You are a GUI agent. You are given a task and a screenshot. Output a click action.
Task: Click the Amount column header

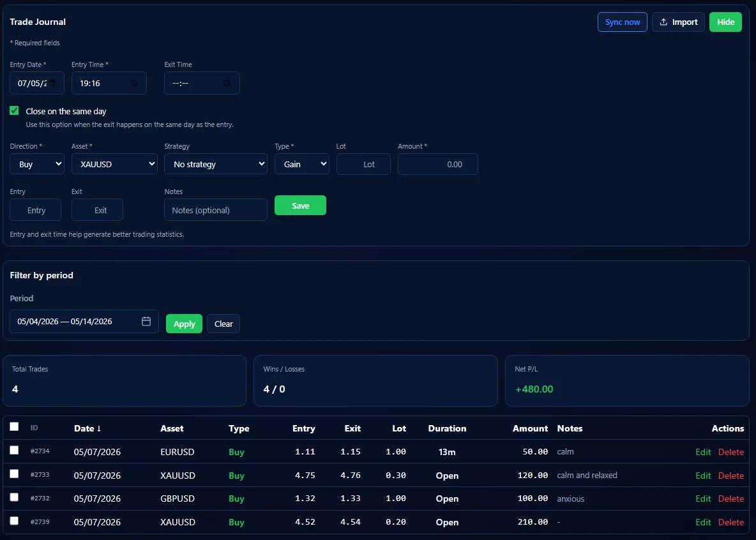click(530, 428)
